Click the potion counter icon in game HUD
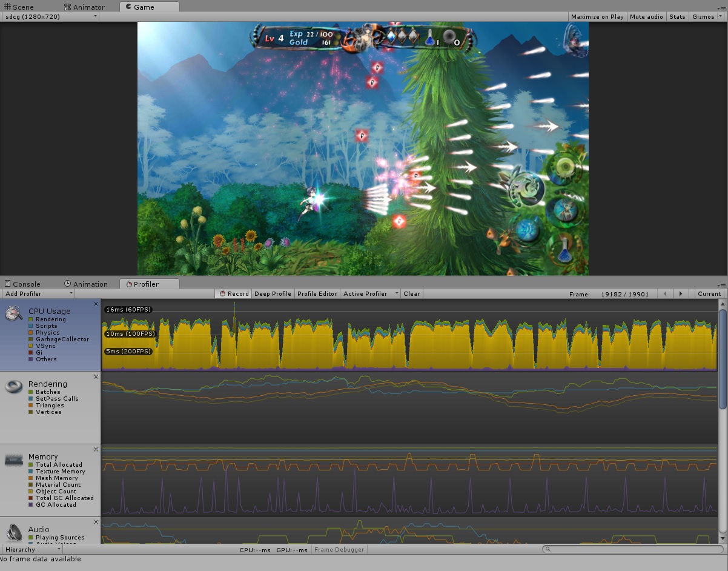 (430, 38)
